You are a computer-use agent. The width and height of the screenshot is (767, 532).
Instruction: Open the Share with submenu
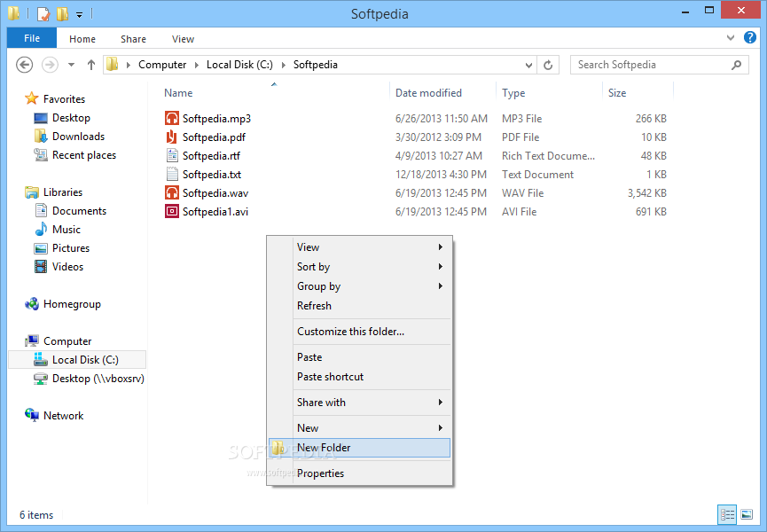point(359,402)
